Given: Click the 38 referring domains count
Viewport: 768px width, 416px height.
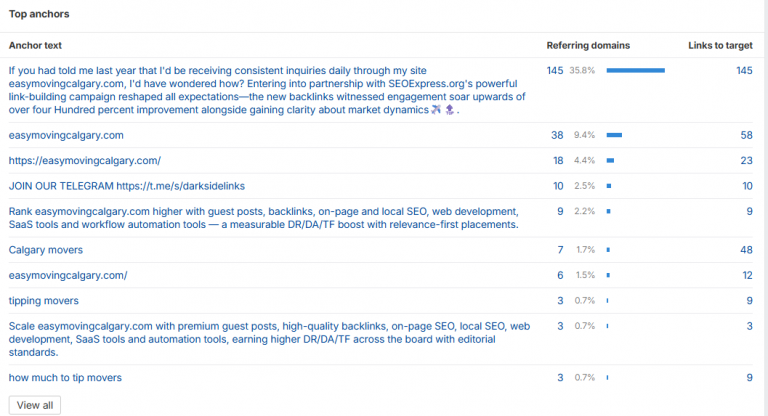Looking at the screenshot, I should pyautogui.click(x=557, y=135).
